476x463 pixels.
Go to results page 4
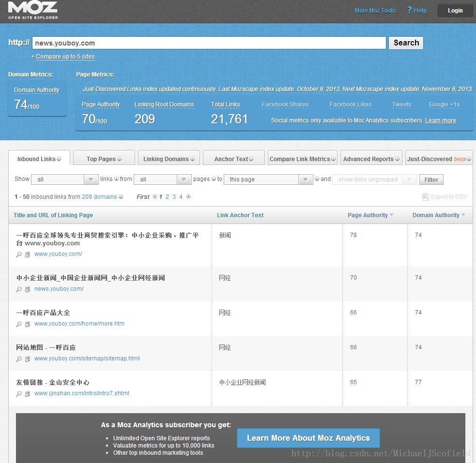pyautogui.click(x=181, y=197)
